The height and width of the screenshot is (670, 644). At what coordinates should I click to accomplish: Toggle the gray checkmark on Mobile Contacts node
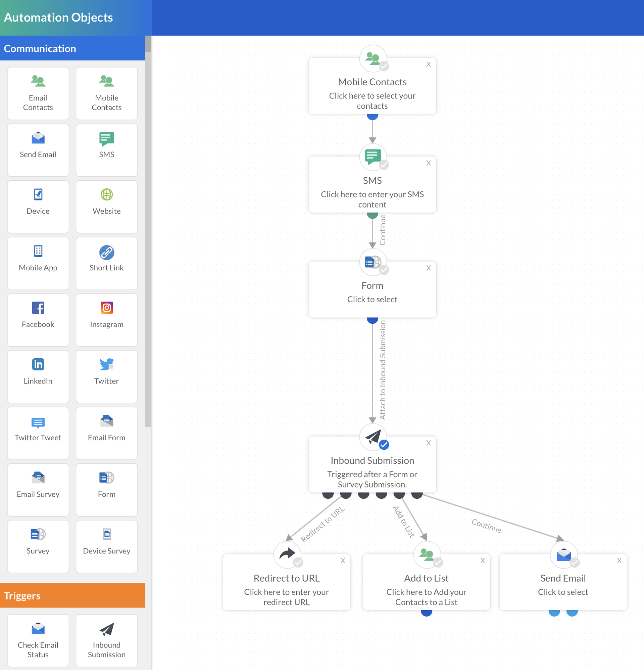(384, 66)
